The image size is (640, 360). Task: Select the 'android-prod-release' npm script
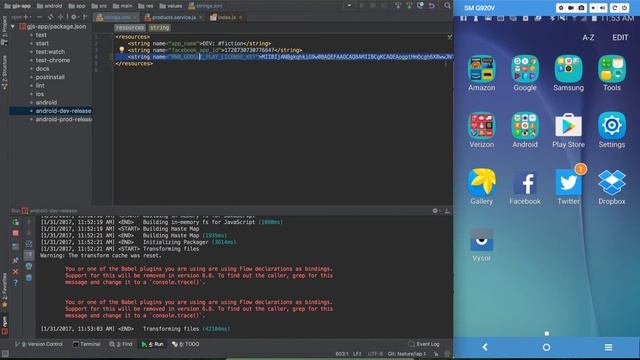pyautogui.click(x=63, y=119)
